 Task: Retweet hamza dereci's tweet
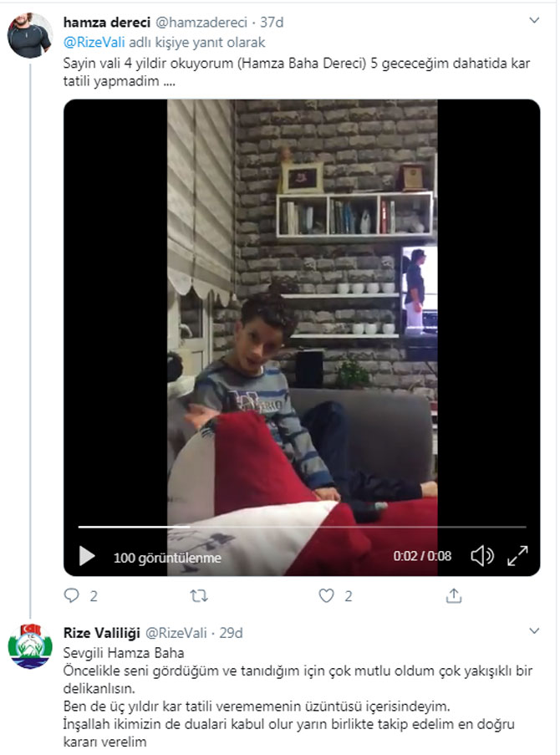[x=199, y=596]
